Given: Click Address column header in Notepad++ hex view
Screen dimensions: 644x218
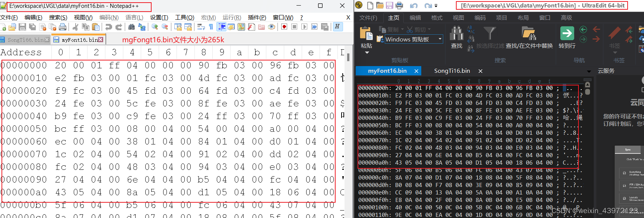Looking at the screenshot, I should 21,52.
